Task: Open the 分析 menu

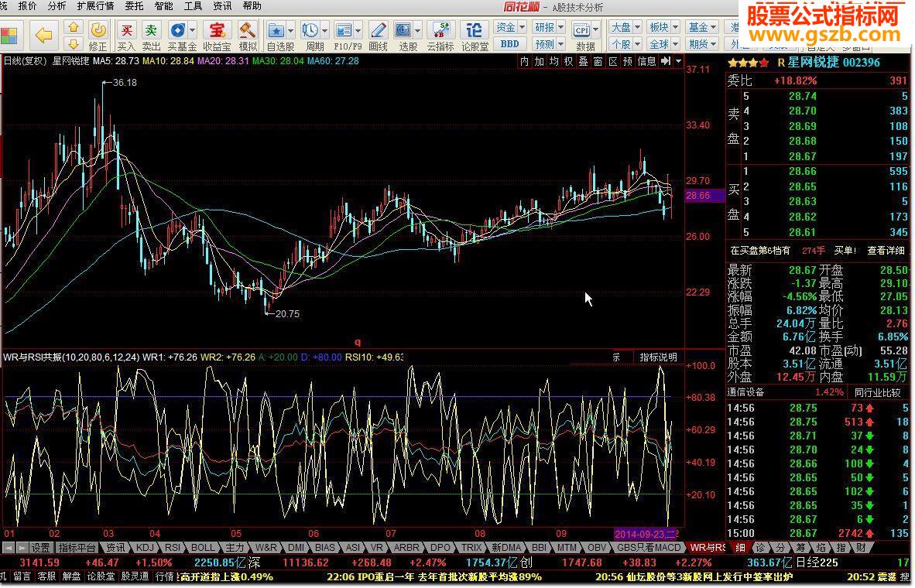Action: click(57, 6)
